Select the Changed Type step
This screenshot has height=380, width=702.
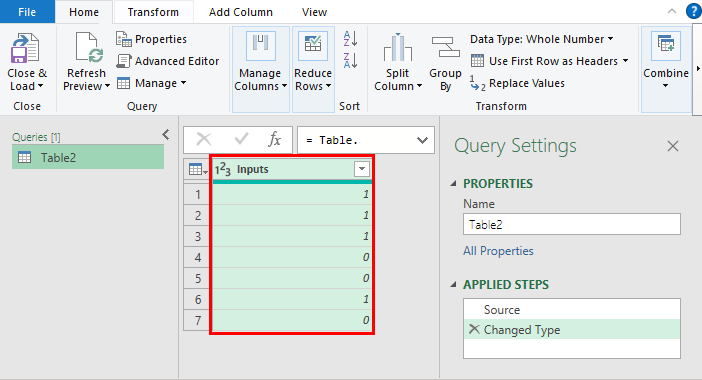click(x=572, y=330)
